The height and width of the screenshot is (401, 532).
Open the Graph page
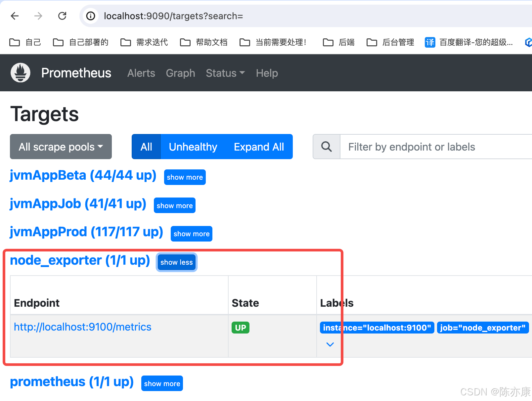coord(180,73)
